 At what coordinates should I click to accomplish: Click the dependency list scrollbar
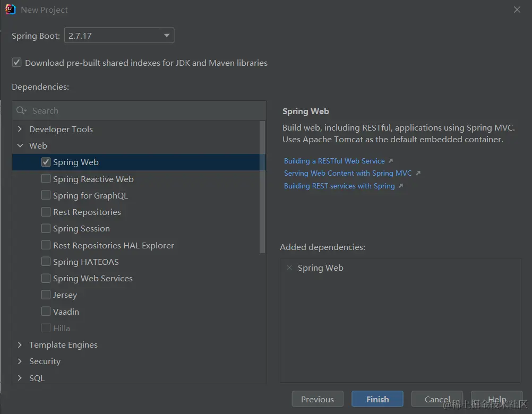tap(262, 187)
